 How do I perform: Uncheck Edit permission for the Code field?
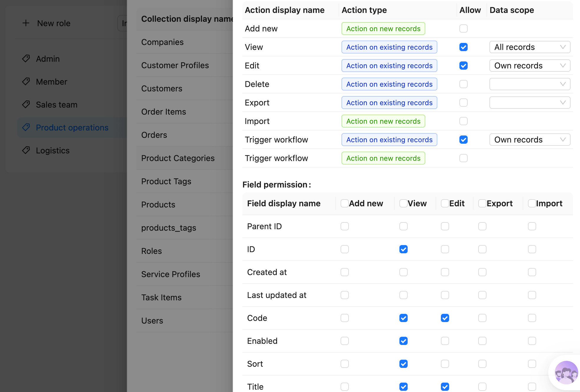point(445,318)
